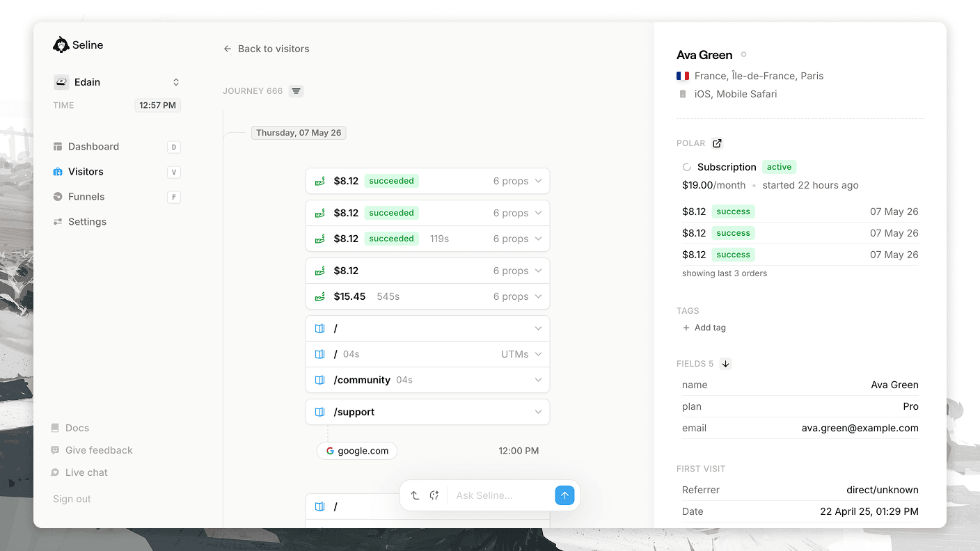
Task: Start a Live chat
Action: pyautogui.click(x=86, y=472)
